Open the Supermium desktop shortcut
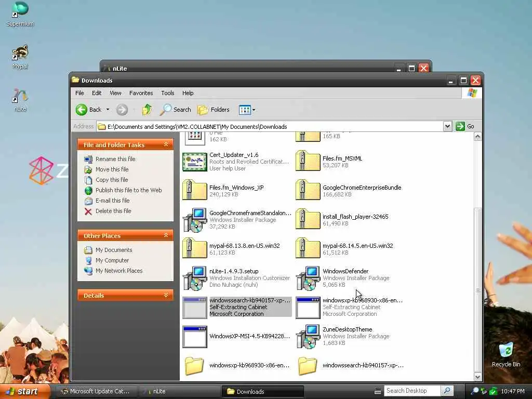532x399 pixels. pos(20,14)
